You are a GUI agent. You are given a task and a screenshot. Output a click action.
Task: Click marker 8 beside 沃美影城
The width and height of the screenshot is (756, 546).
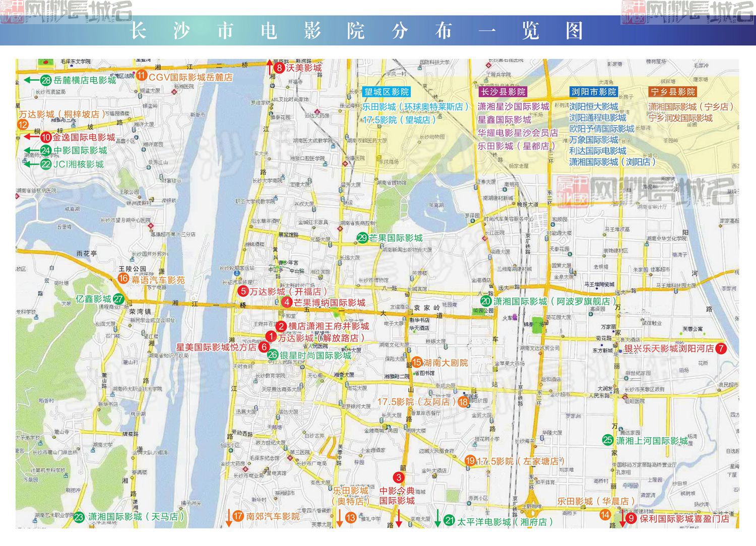(279, 68)
